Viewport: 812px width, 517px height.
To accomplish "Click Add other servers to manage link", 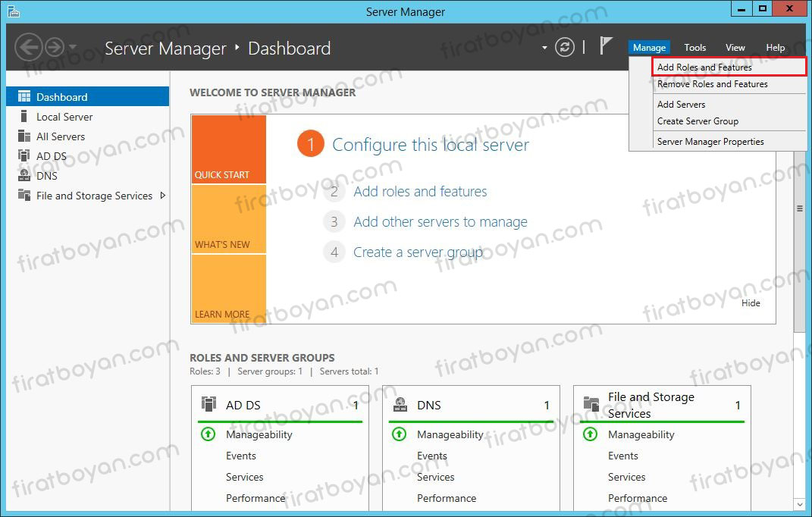I will pyautogui.click(x=440, y=221).
